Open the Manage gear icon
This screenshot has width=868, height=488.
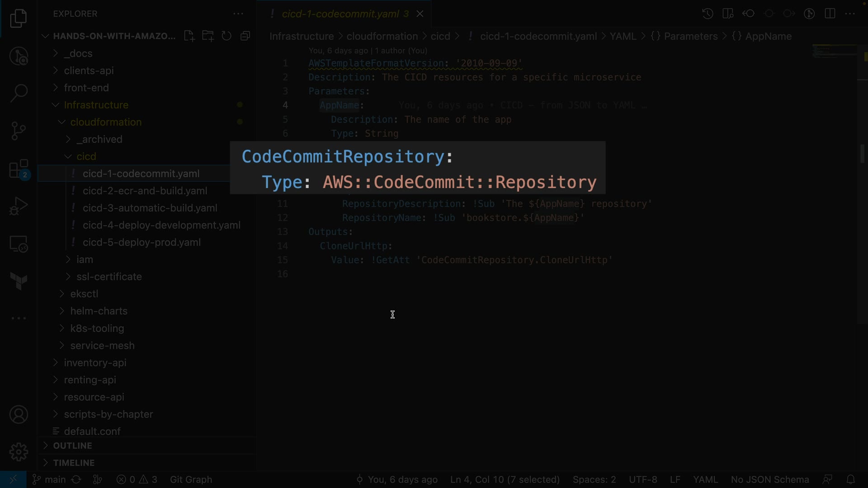point(19,451)
